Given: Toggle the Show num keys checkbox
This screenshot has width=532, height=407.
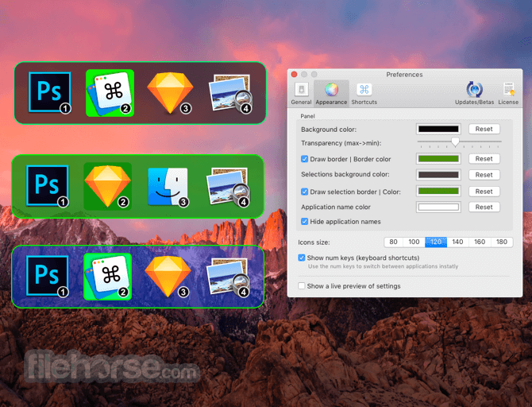Looking at the screenshot, I should coord(301,258).
